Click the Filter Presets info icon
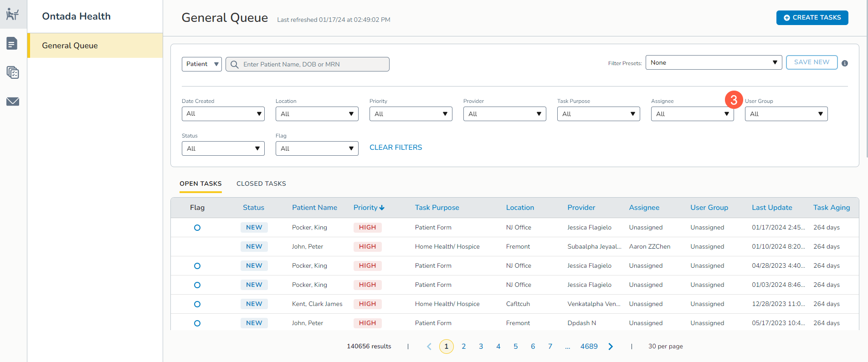 [845, 63]
